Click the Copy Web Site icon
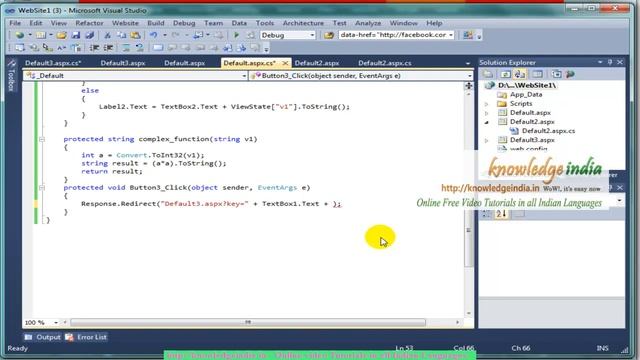This screenshot has height=360, width=640. pyautogui.click(x=556, y=74)
